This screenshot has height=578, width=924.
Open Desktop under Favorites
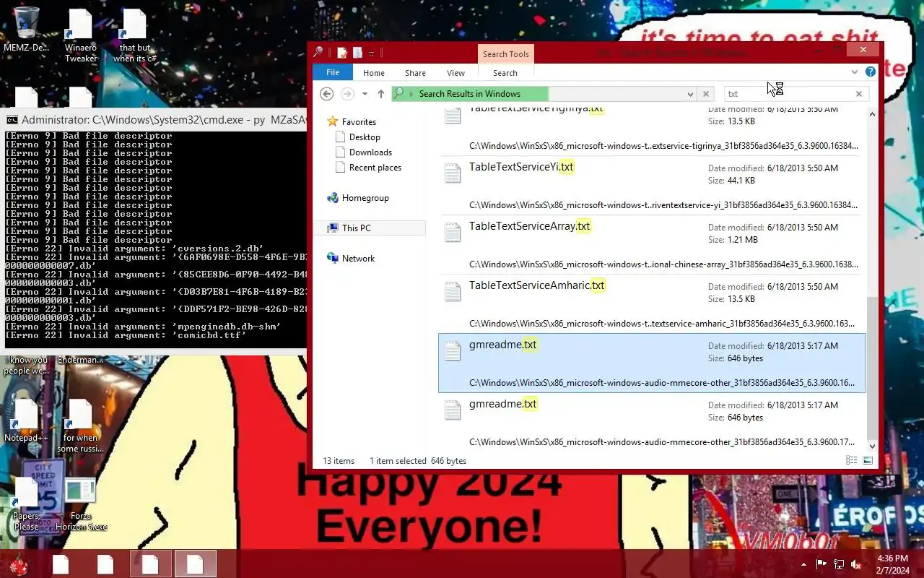click(x=365, y=137)
